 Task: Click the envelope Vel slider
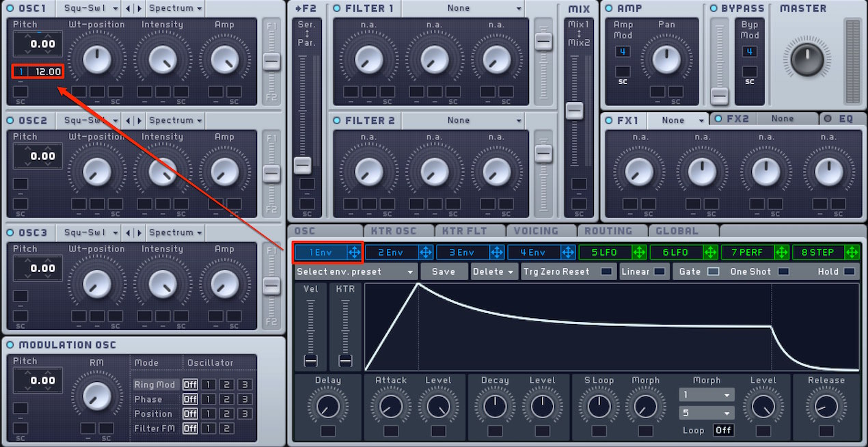point(311,360)
